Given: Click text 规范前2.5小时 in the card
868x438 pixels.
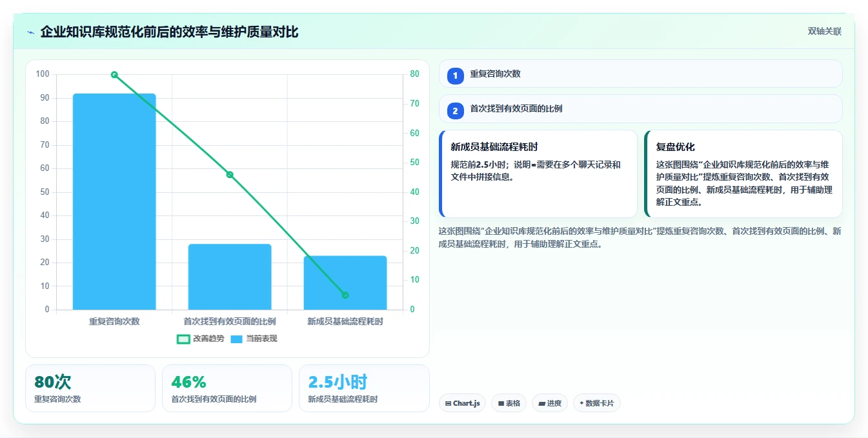Looking at the screenshot, I should (x=478, y=164).
